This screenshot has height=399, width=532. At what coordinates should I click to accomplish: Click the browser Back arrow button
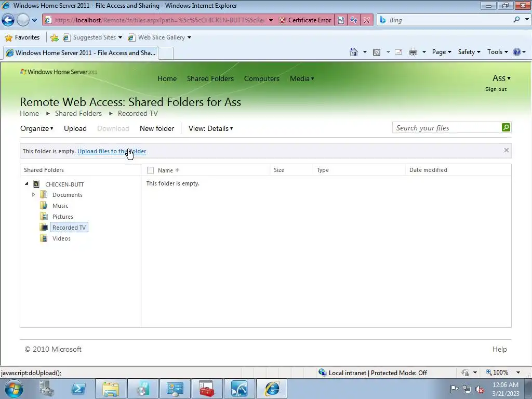[x=8, y=20]
